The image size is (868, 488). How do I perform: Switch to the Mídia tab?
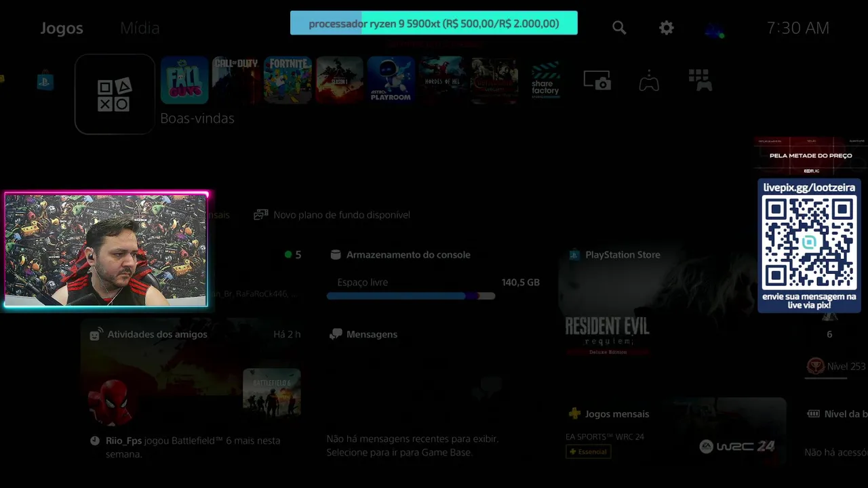[140, 28]
